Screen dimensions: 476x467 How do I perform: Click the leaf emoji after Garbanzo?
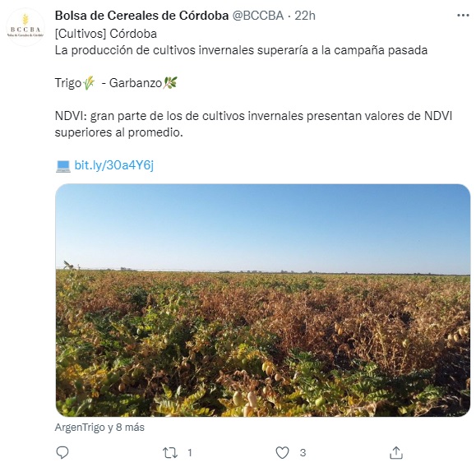[171, 82]
